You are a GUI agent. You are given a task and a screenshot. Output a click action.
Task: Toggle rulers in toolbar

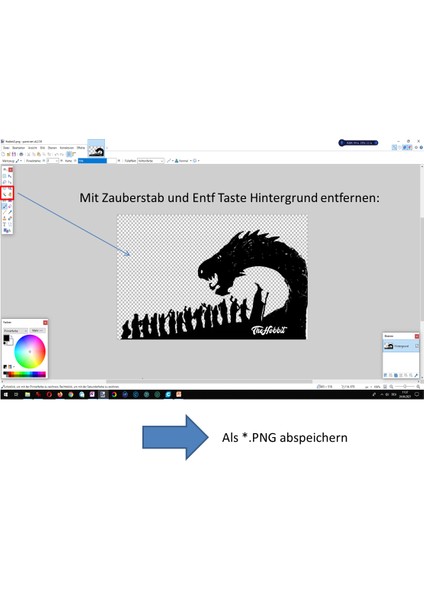(x=74, y=154)
